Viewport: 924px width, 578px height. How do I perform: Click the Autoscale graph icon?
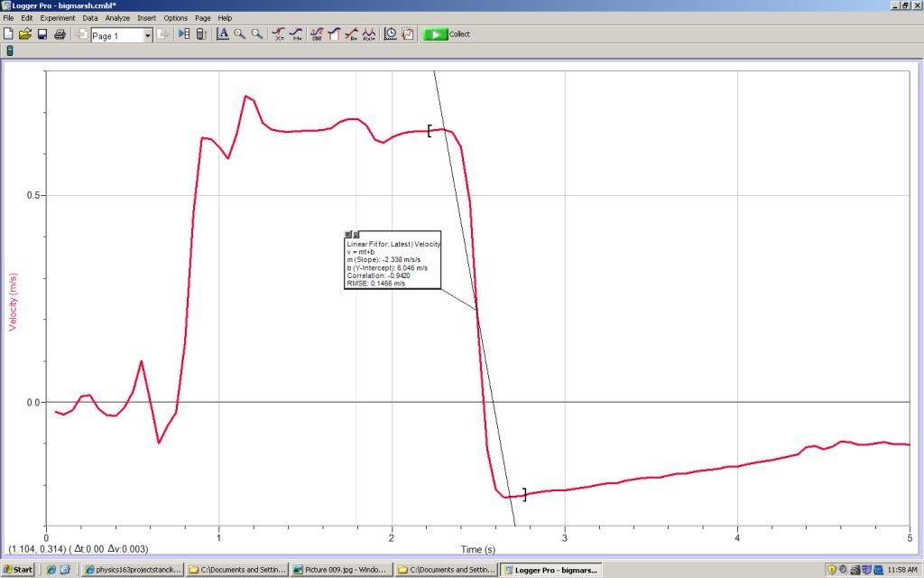pyautogui.click(x=222, y=34)
